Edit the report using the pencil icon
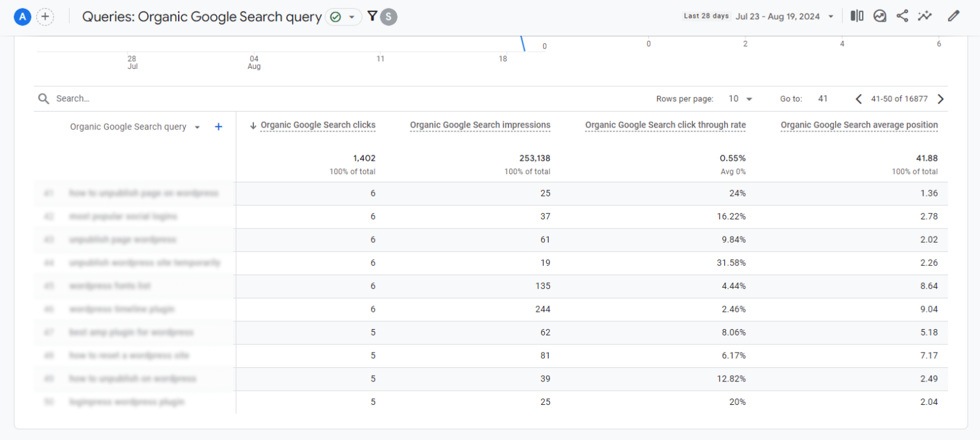This screenshot has width=980, height=440. pos(954,15)
